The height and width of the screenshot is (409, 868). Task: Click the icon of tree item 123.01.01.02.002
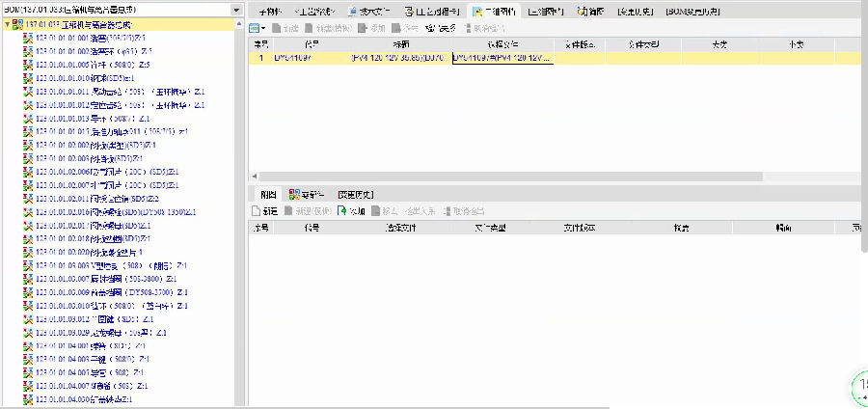(x=28, y=145)
